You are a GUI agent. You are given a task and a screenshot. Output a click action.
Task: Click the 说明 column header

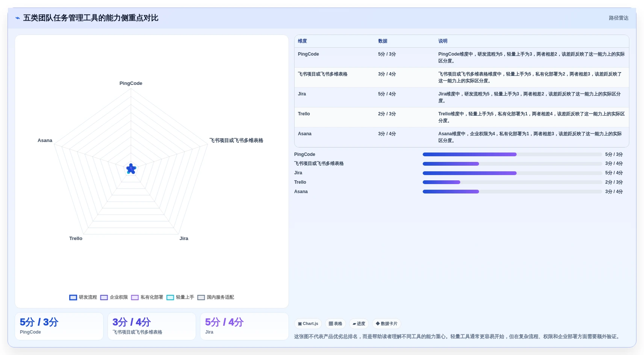443,41
